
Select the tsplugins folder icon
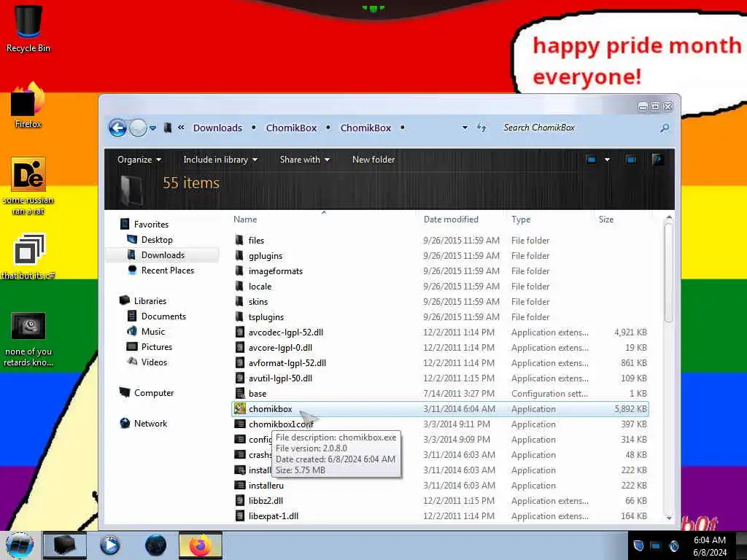click(239, 316)
